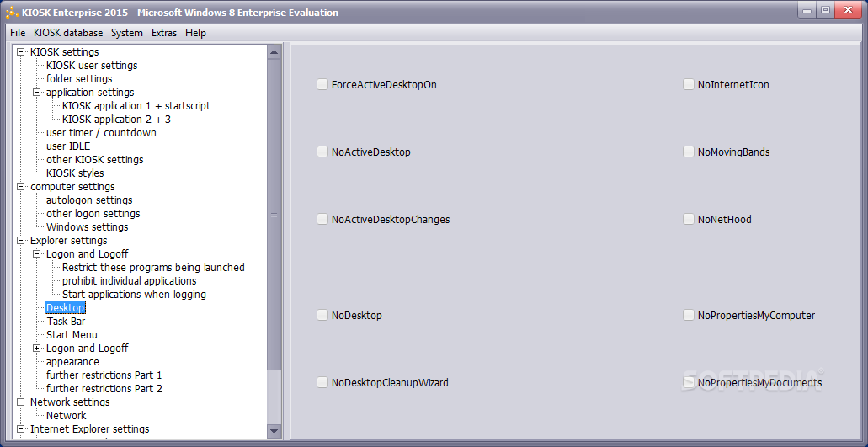Select Restrict these programs being launched
868x447 pixels.
click(x=153, y=267)
